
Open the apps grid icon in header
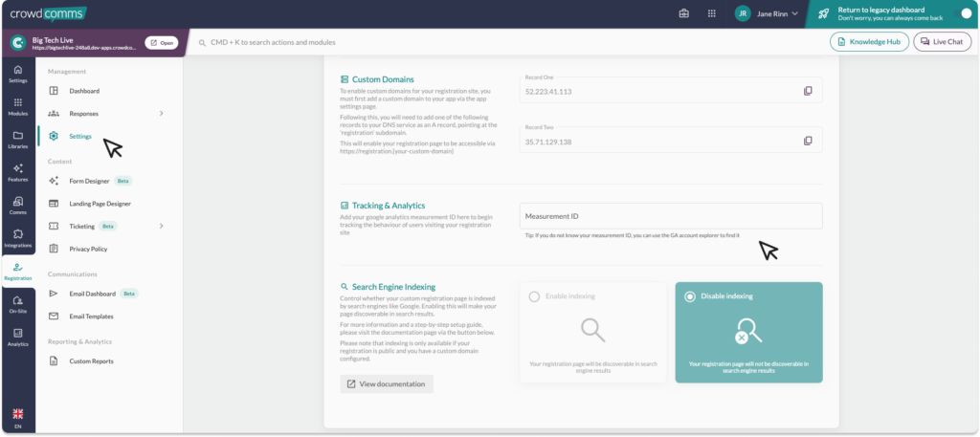click(711, 14)
